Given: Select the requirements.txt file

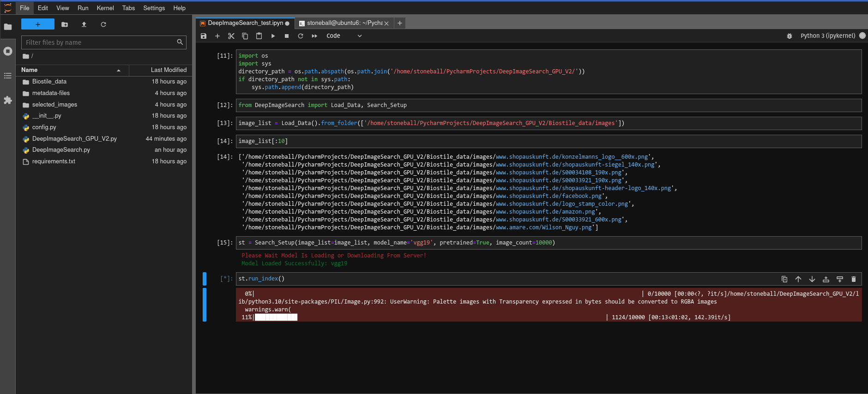Looking at the screenshot, I should click(104, 161).
